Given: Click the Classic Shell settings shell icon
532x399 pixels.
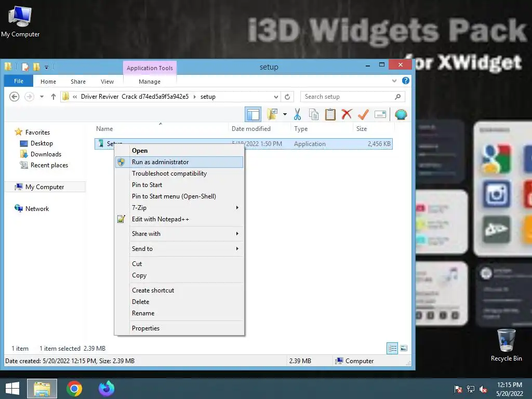Looking at the screenshot, I should tap(401, 114).
